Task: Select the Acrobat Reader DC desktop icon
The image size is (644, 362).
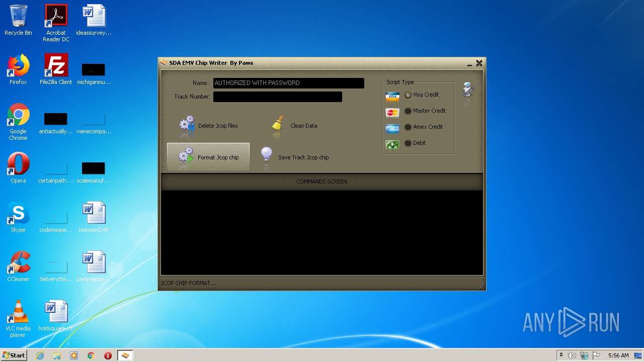Action: click(56, 23)
